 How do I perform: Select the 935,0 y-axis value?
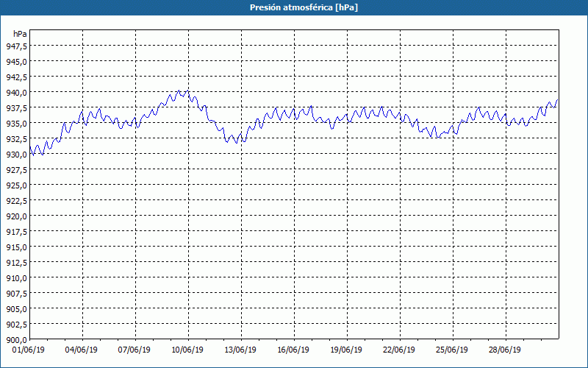pos(16,123)
